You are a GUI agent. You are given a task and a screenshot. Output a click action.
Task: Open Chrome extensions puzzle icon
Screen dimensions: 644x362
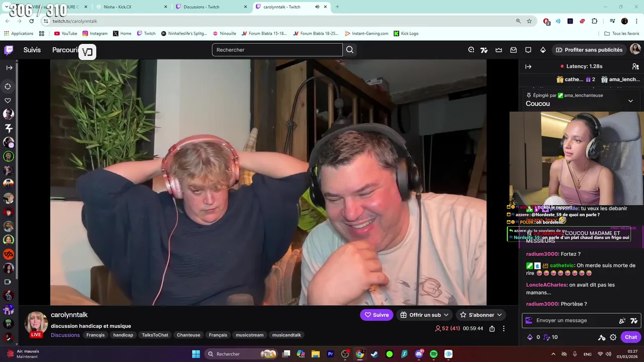[595, 21]
